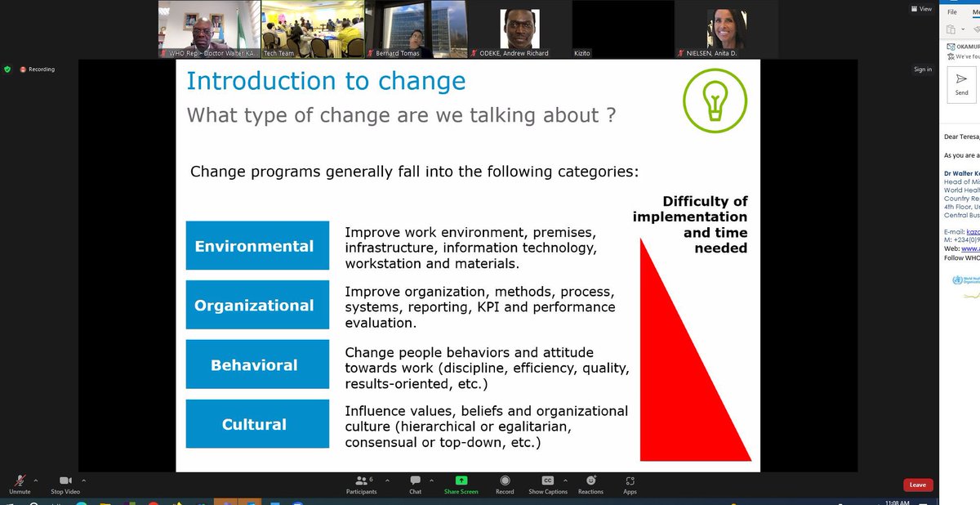Start recording with the Record button
Screen dimensions: 980x505
pos(505,485)
